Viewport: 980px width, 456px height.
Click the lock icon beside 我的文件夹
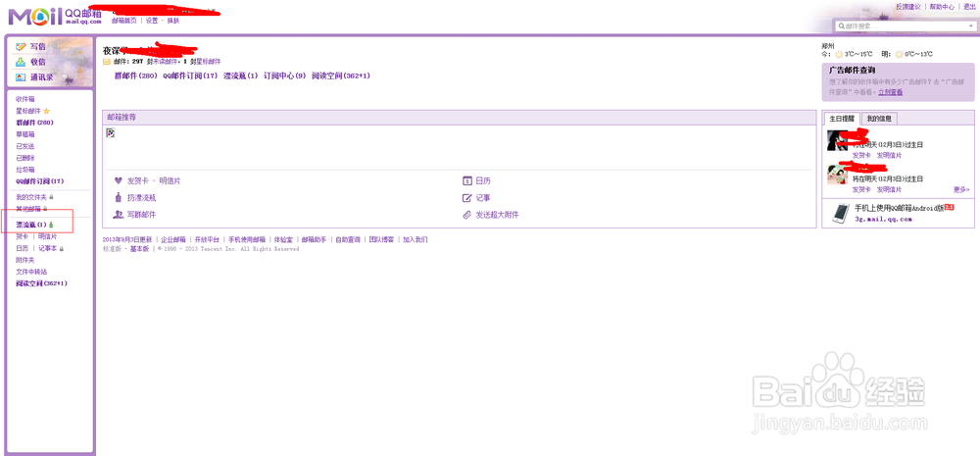(x=51, y=198)
